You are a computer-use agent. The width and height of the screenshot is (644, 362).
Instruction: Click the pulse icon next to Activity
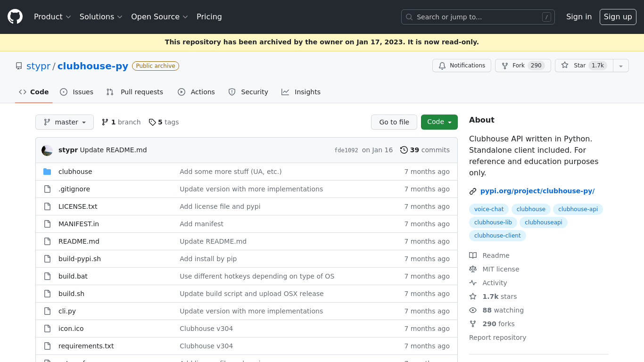(473, 283)
